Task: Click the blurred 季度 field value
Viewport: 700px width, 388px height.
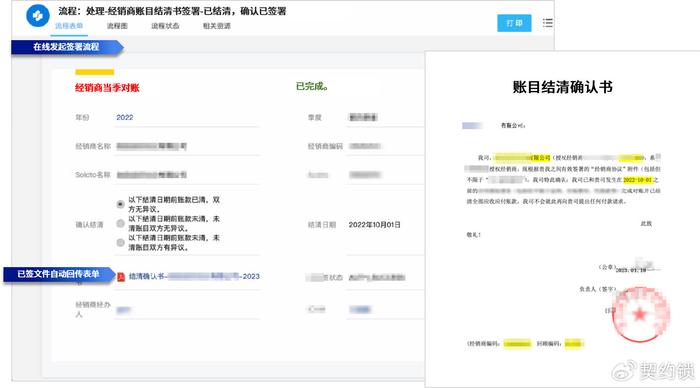Action: click(x=363, y=117)
